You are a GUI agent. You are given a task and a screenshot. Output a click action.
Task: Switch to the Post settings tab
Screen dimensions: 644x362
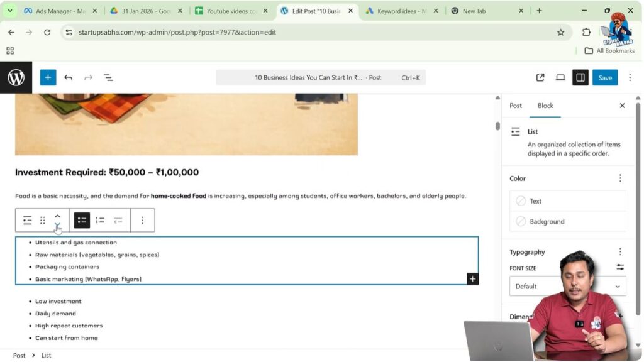[516, 106]
